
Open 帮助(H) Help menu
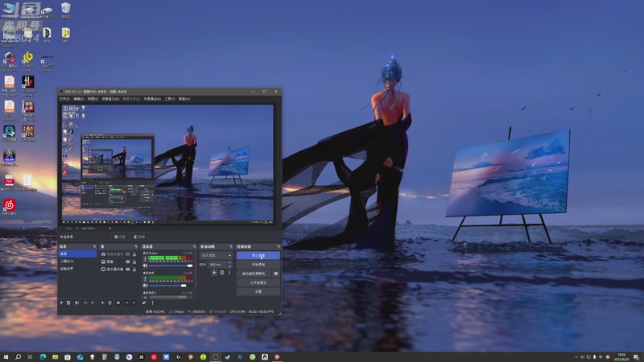click(184, 99)
